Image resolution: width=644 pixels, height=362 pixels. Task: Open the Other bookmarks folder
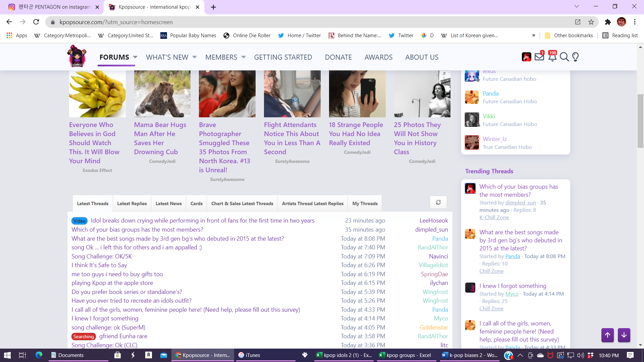pyautogui.click(x=569, y=36)
